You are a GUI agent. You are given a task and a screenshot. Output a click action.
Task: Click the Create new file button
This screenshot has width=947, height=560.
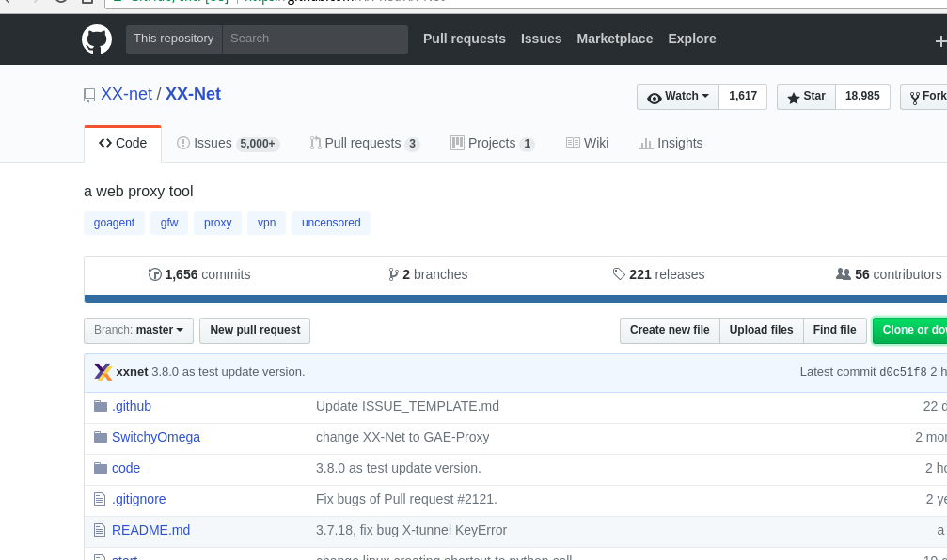(670, 330)
